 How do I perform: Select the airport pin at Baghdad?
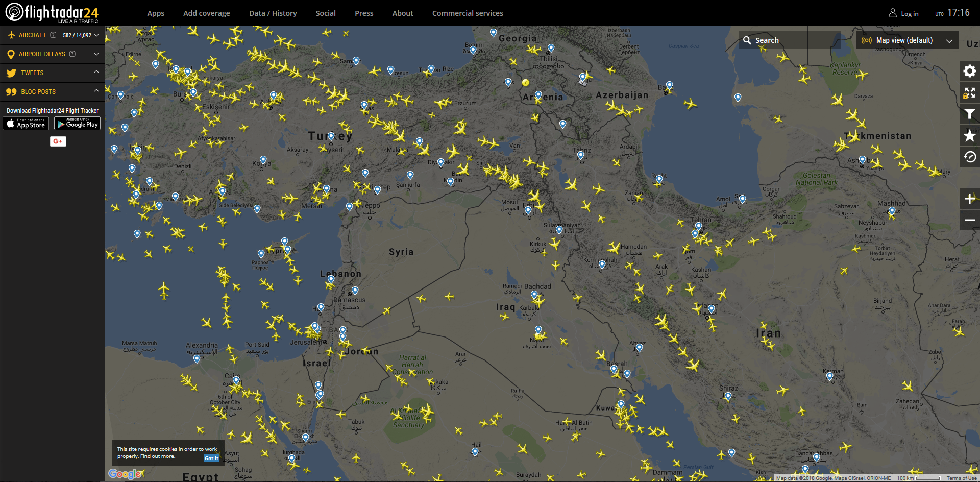coord(534,295)
